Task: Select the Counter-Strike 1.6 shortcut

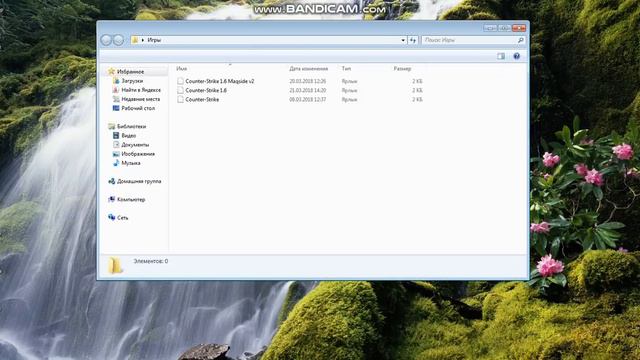Action: 206,90
